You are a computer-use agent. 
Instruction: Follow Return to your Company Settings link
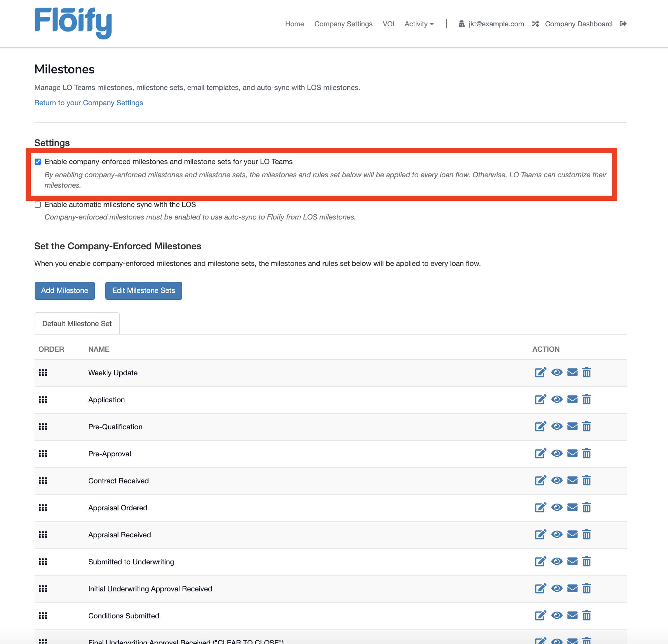(x=88, y=103)
